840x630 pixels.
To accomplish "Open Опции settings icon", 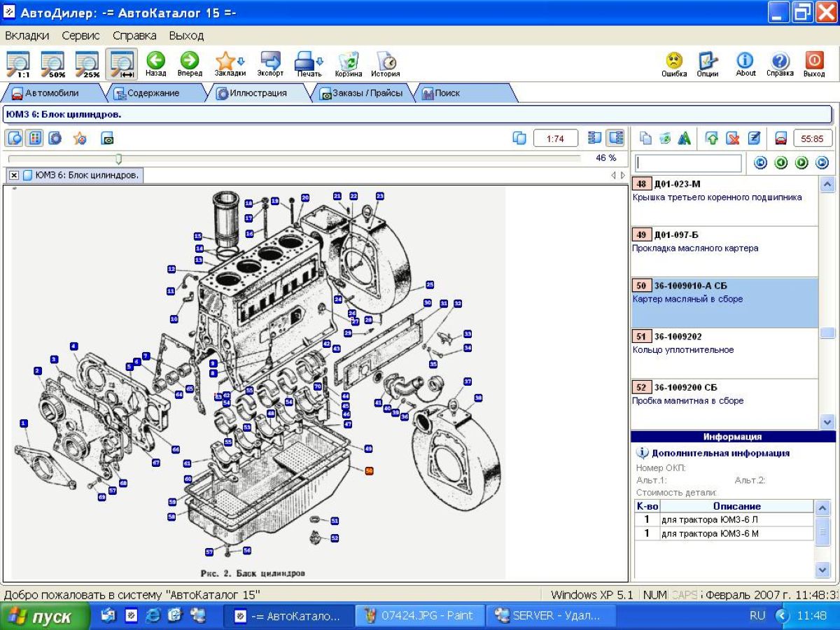I will point(708,63).
